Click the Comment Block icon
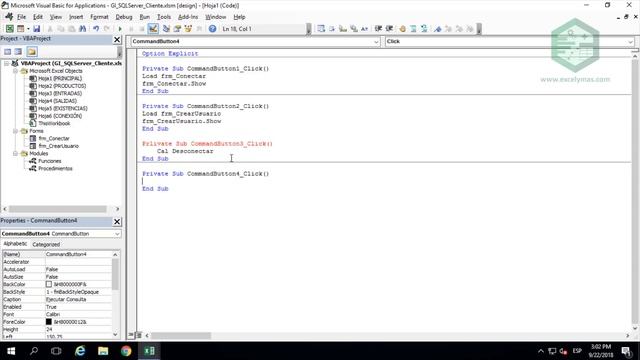Screen dimensions: 640x360 tap(413, 29)
